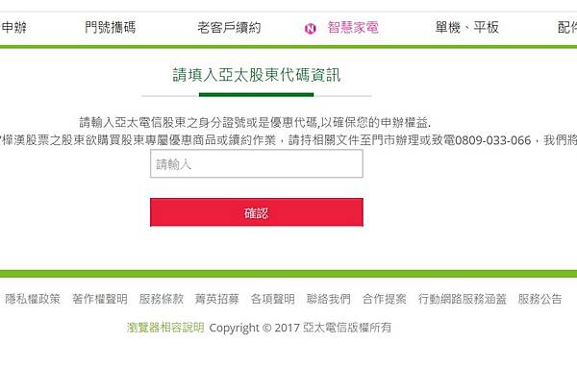Click the red 確認 button
The height and width of the screenshot is (392, 577).
257,212
